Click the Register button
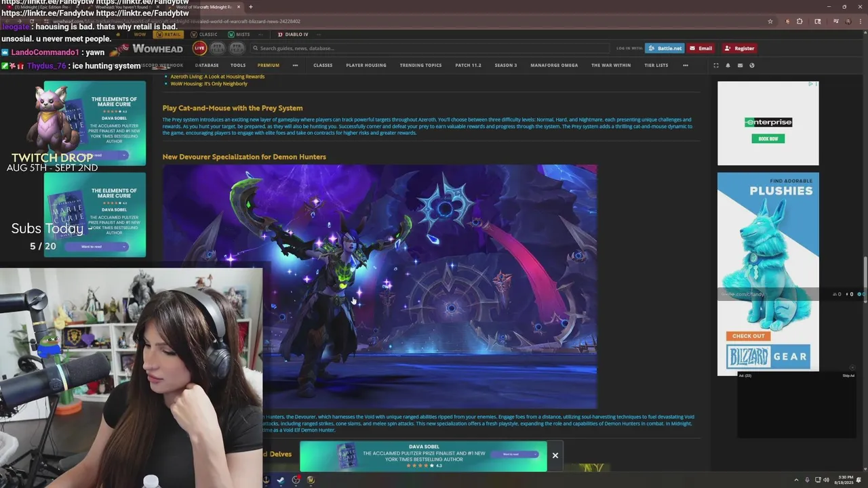 (739, 48)
